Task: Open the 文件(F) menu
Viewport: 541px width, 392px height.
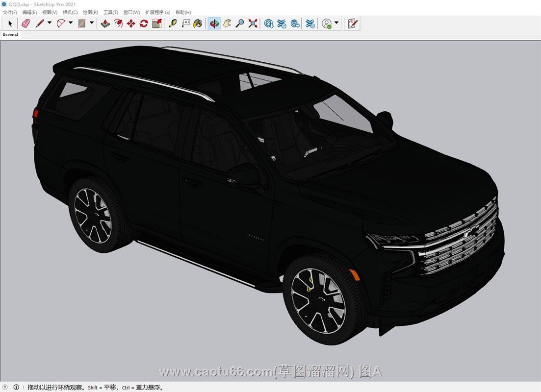Action: 10,12
